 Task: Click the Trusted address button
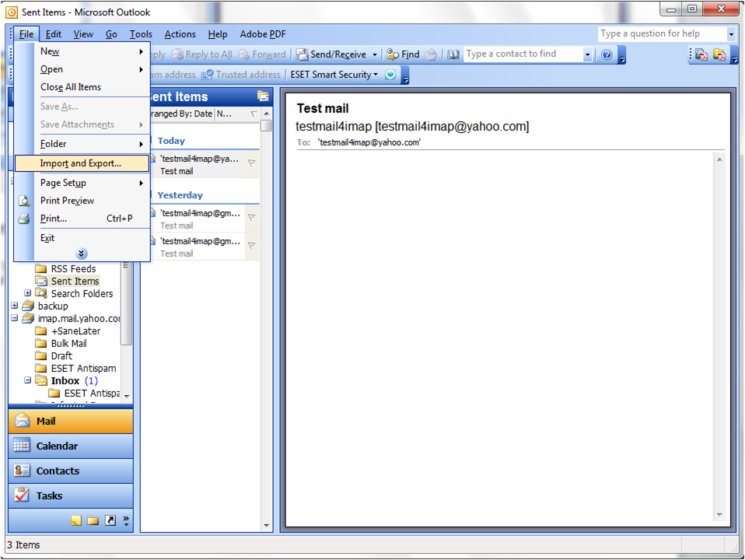pyautogui.click(x=241, y=75)
